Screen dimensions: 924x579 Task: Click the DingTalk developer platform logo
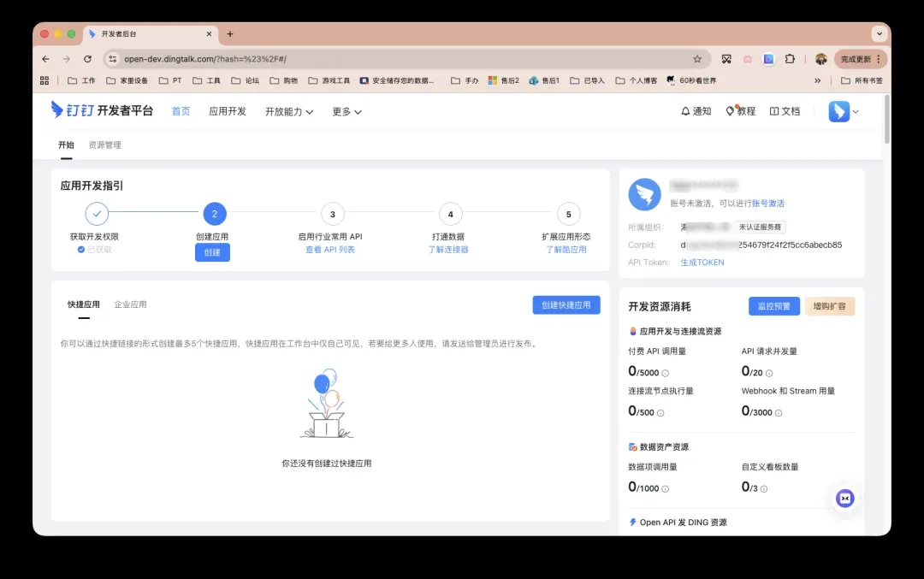coord(102,110)
